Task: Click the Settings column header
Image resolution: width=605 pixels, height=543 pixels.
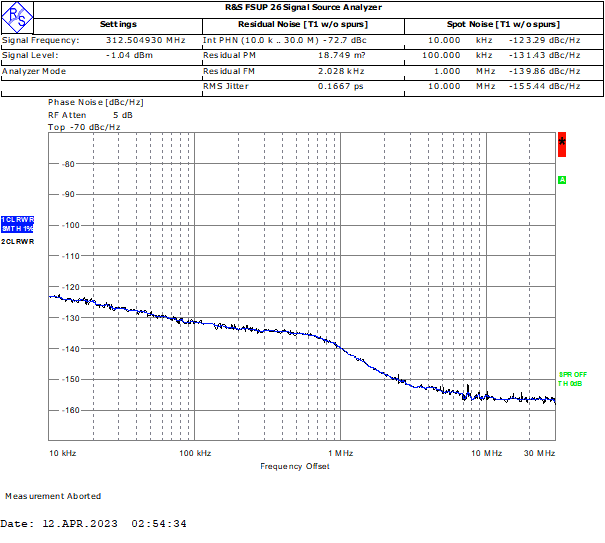Action: tap(118, 24)
